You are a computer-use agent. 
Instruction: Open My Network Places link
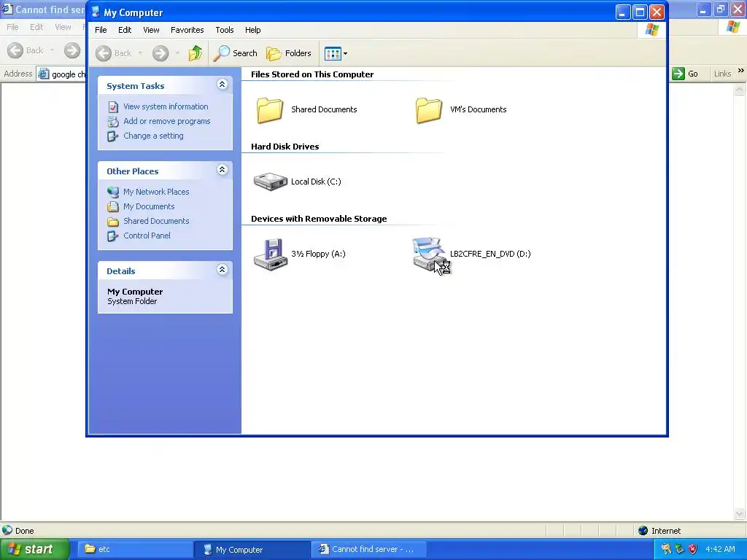coord(156,192)
